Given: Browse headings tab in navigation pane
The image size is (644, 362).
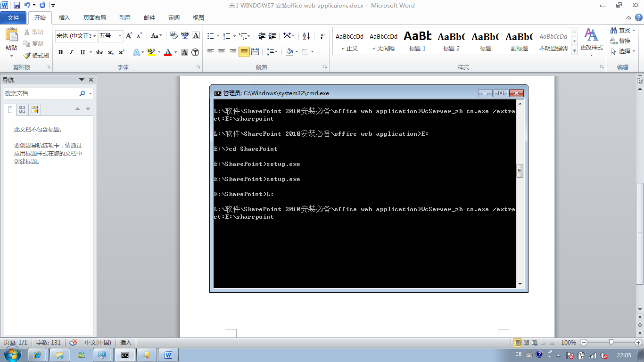Looking at the screenshot, I should pos(10,110).
